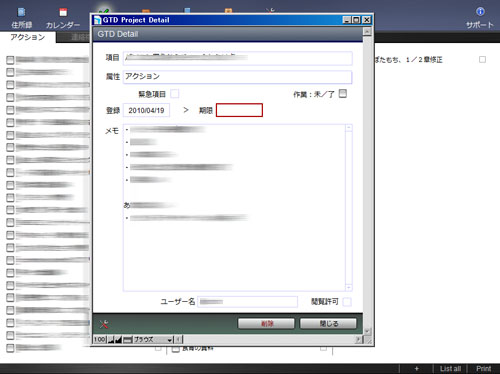This screenshot has width=500, height=374.
Task: Close the GTD Project Detail window
Action: click(367, 20)
